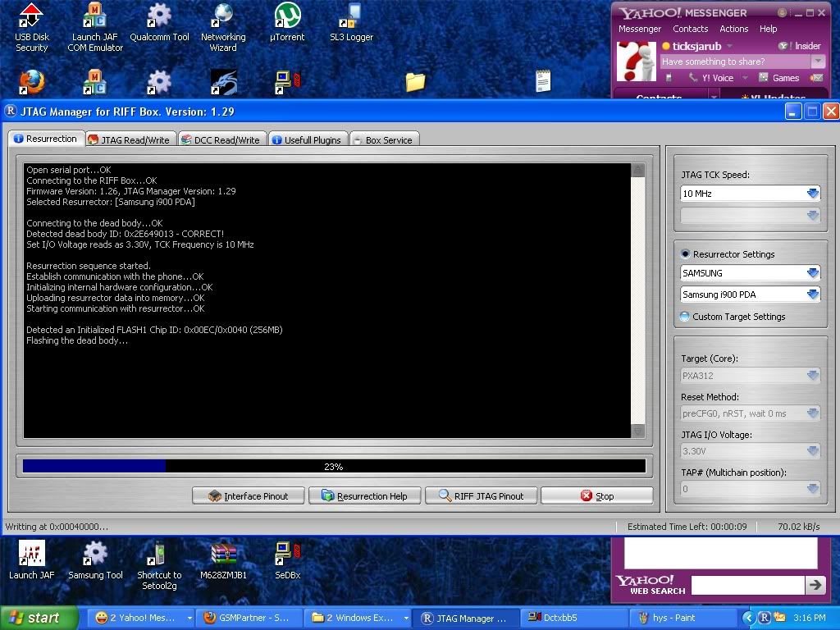Click Stop button
Image resolution: width=840 pixels, height=630 pixels.
click(x=597, y=496)
